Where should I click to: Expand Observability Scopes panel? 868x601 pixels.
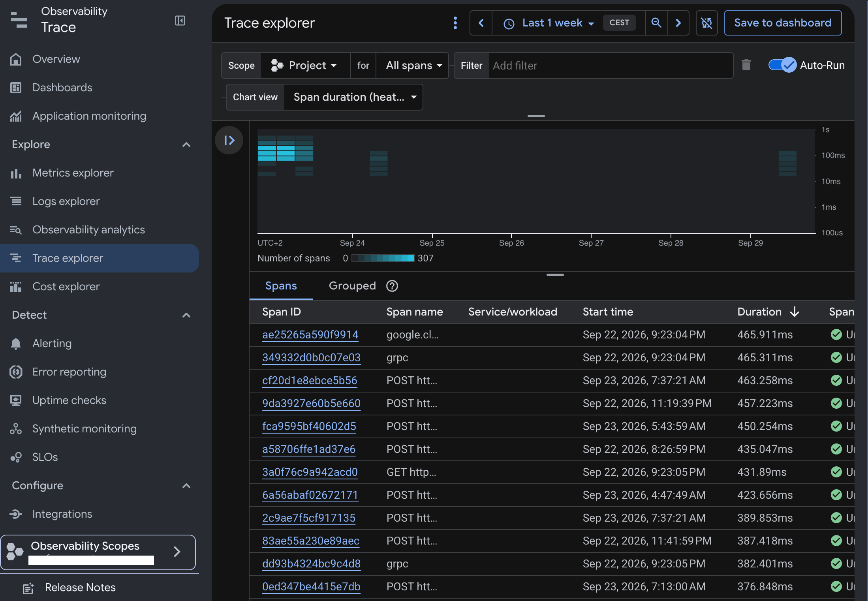click(x=98, y=552)
